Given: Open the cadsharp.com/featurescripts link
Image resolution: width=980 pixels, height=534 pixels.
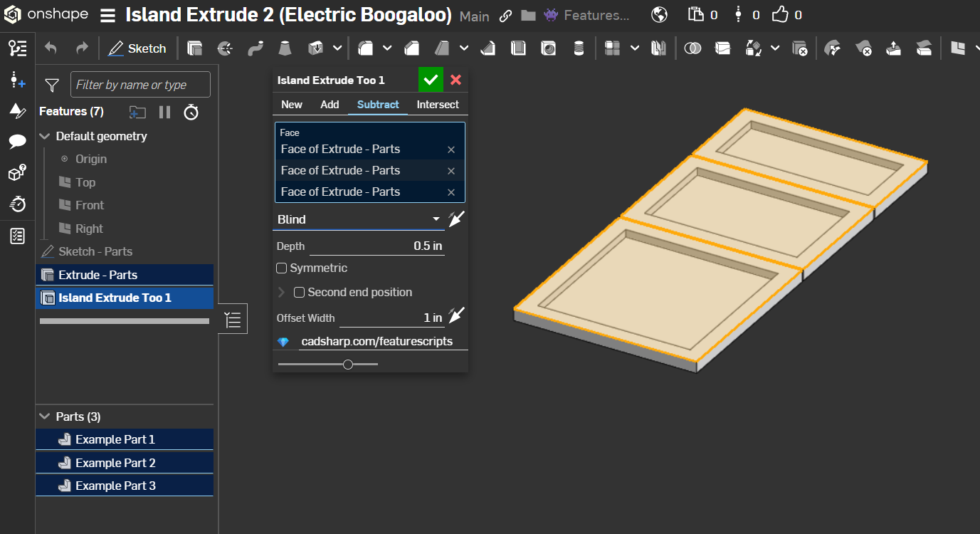Looking at the screenshot, I should pyautogui.click(x=376, y=341).
